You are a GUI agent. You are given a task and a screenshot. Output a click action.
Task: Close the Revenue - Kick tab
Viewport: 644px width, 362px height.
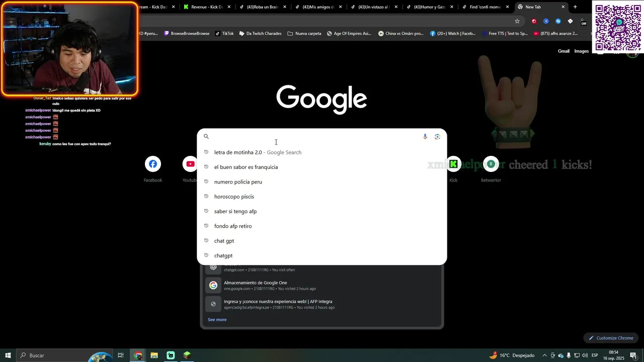(229, 7)
